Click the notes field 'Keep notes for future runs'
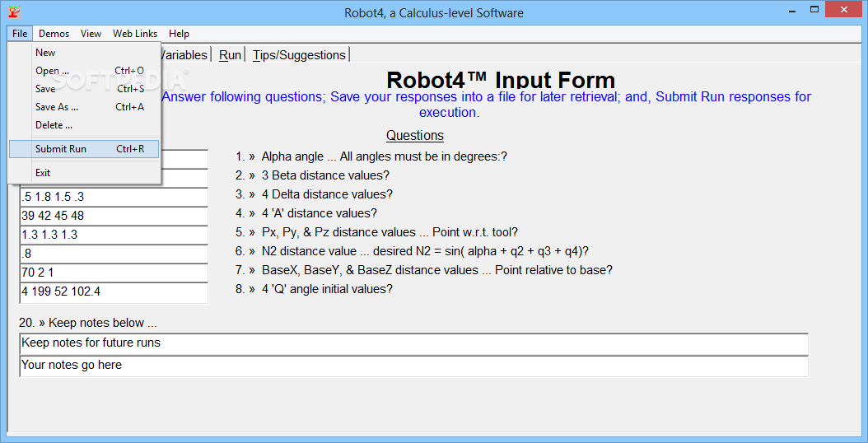This screenshot has height=443, width=868. click(413, 343)
